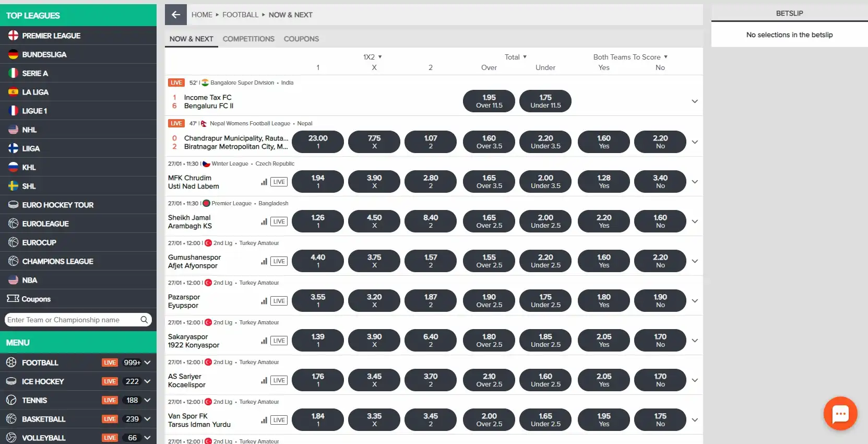Image resolution: width=868 pixels, height=444 pixels.
Task: Pick draw odds 3.20 for Pazarspor vs Eyupspor
Action: tap(374, 301)
